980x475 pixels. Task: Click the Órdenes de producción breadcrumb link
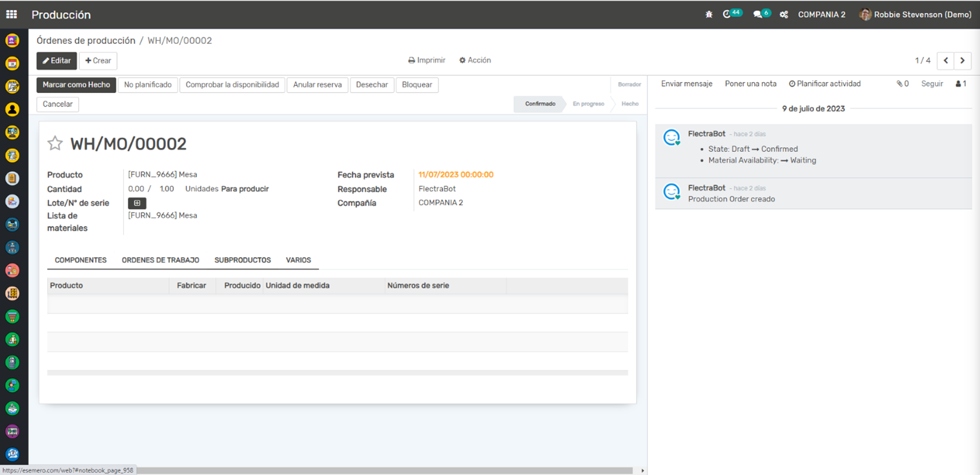point(86,41)
